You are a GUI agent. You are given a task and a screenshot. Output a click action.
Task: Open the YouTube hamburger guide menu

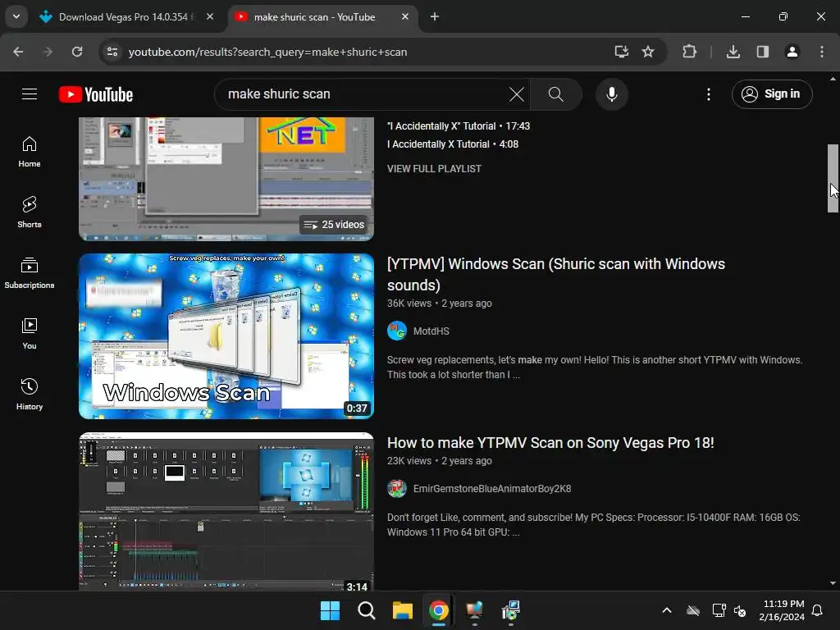coord(30,94)
